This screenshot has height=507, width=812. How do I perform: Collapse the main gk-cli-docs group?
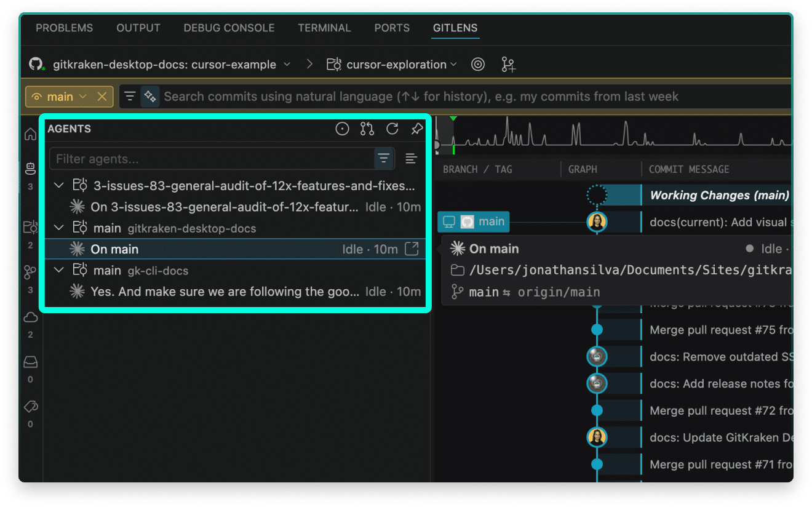pyautogui.click(x=59, y=270)
